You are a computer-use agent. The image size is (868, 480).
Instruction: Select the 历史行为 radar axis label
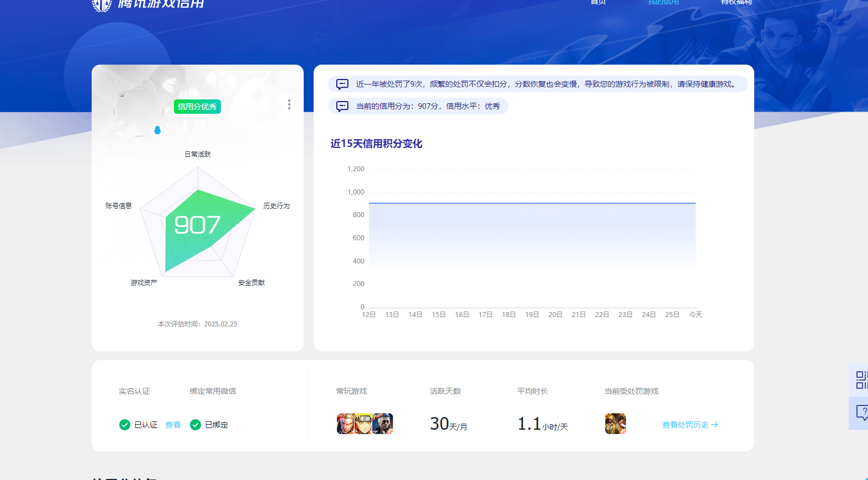click(277, 205)
